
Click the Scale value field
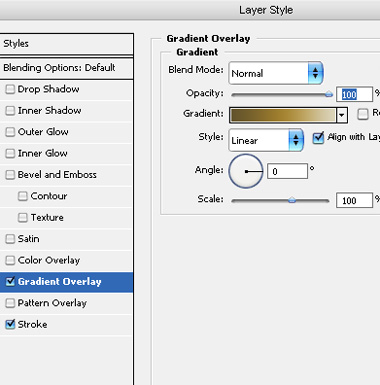pyautogui.click(x=354, y=200)
